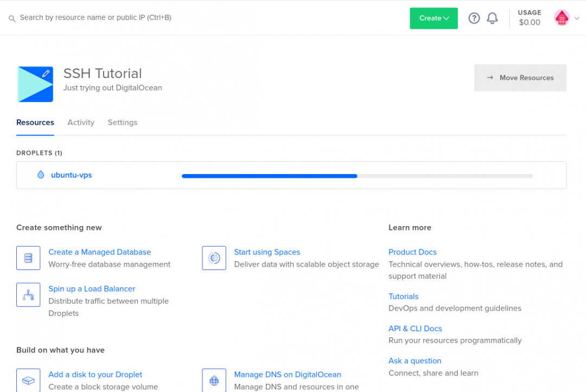Click the search magnifier icon
Screen dimensions: 586x392
[x=12, y=18]
